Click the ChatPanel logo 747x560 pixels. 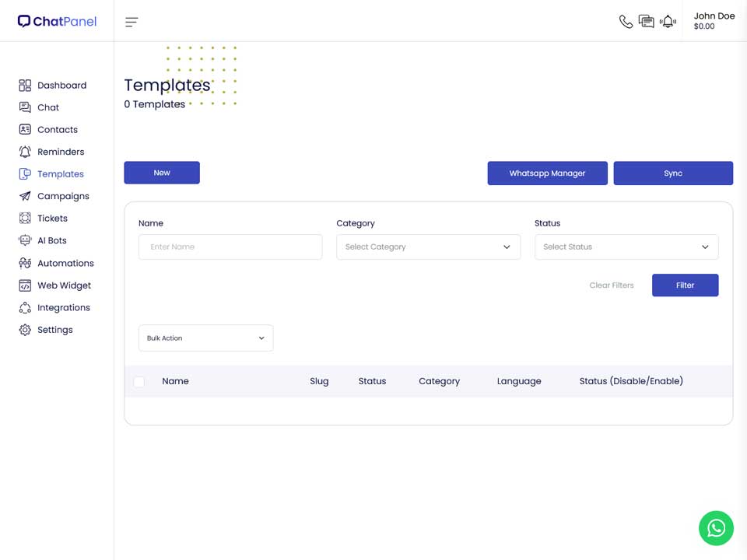(57, 22)
